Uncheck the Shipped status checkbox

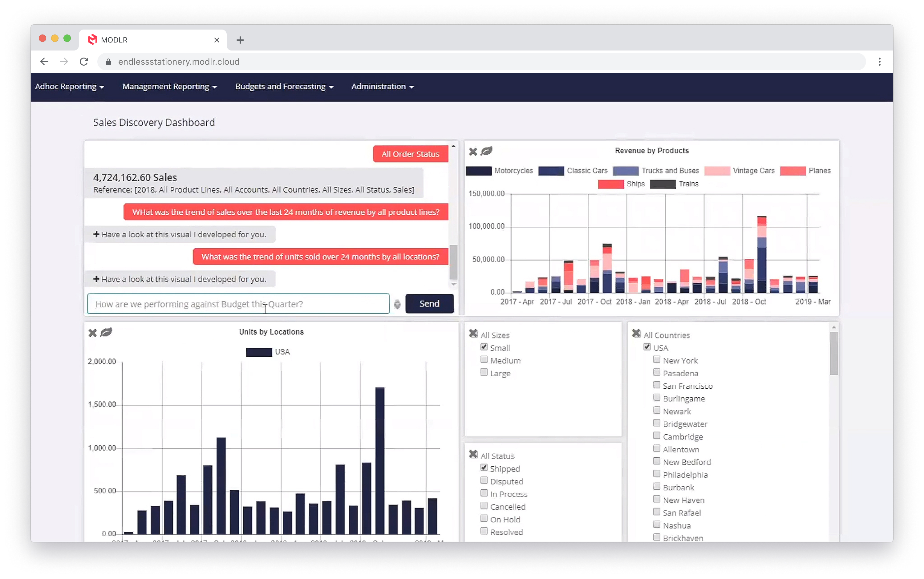(x=484, y=468)
